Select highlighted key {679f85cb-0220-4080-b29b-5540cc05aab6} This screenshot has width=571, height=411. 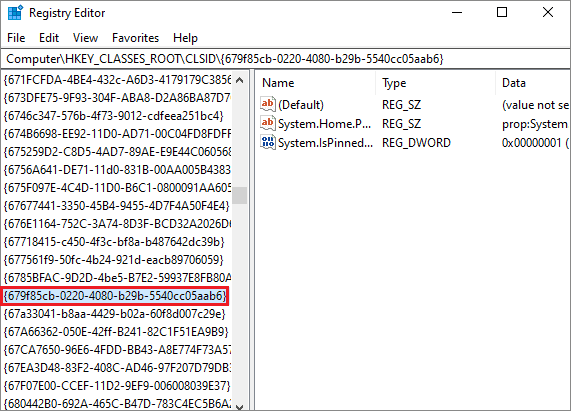click(115, 296)
